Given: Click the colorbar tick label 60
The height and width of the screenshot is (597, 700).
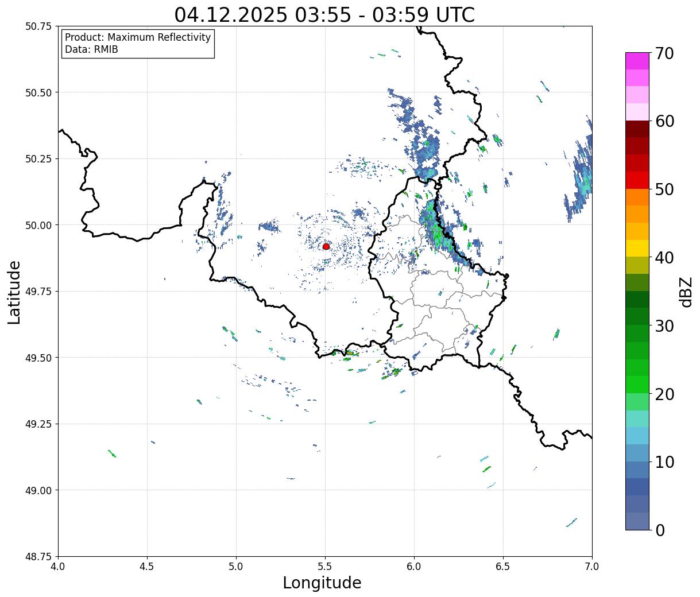Looking at the screenshot, I should coord(664,121).
